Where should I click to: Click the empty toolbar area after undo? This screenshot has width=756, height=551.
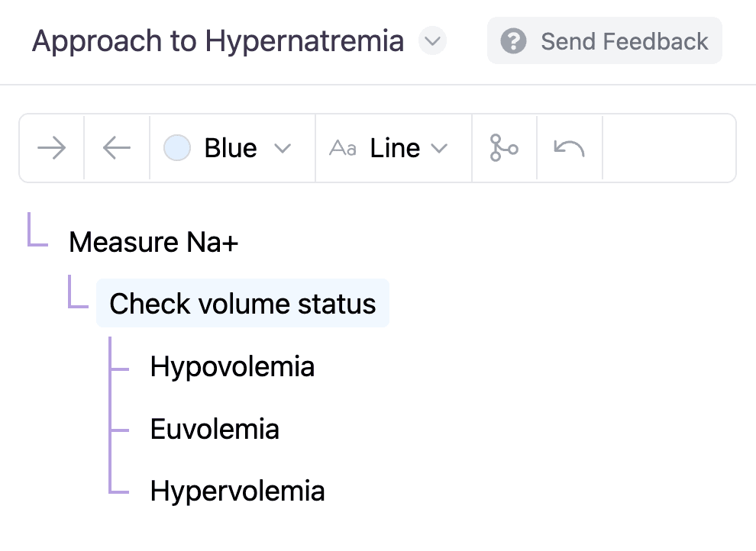pos(668,148)
